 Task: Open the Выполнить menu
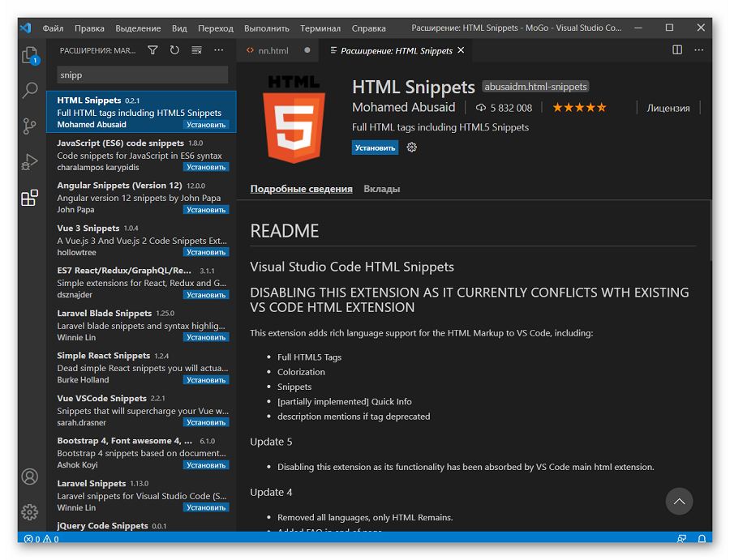point(267,28)
